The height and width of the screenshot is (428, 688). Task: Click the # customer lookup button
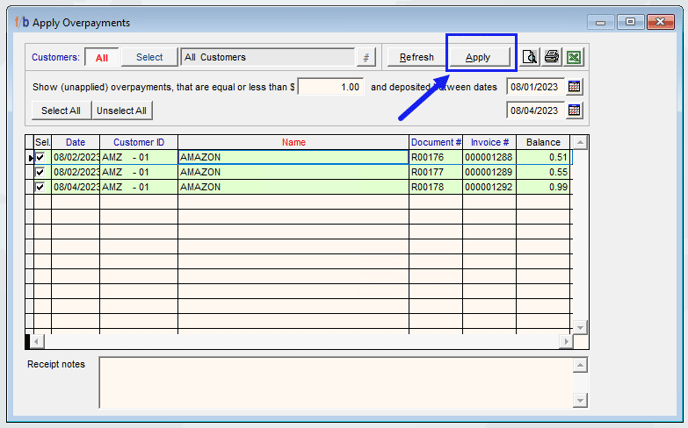(366, 57)
